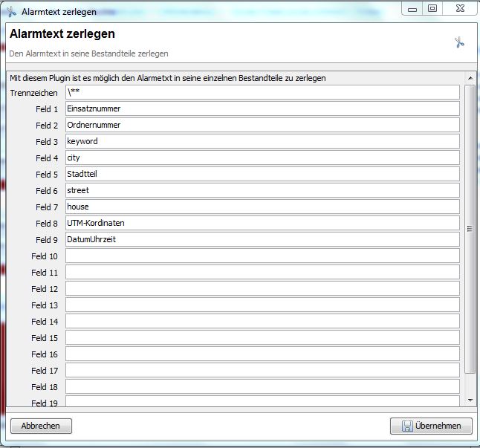Focus the Feld 7 house field
The height and width of the screenshot is (448, 480).
(262, 207)
